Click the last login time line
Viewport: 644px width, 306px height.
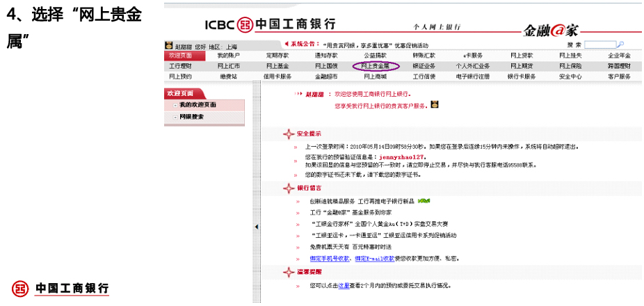442,146
